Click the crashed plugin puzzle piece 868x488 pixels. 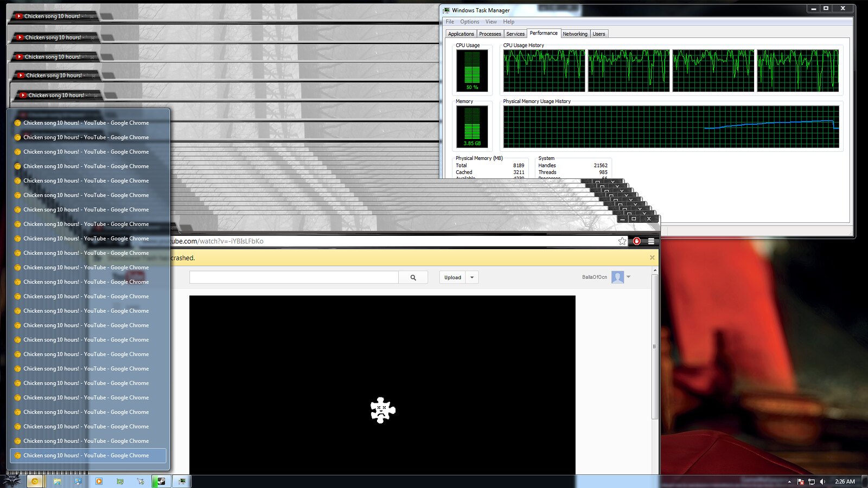pyautogui.click(x=382, y=410)
